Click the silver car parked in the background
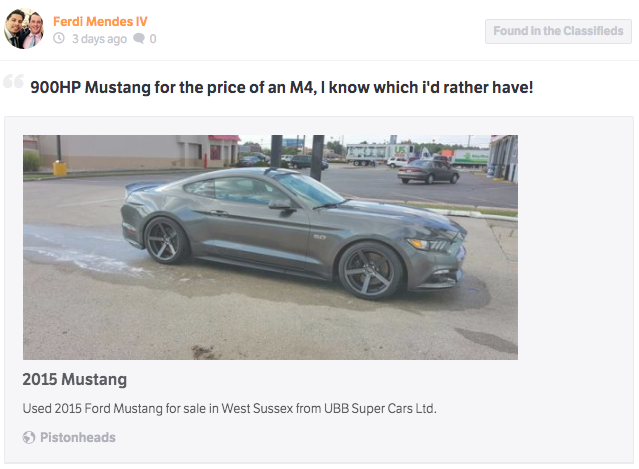 pyautogui.click(x=428, y=171)
